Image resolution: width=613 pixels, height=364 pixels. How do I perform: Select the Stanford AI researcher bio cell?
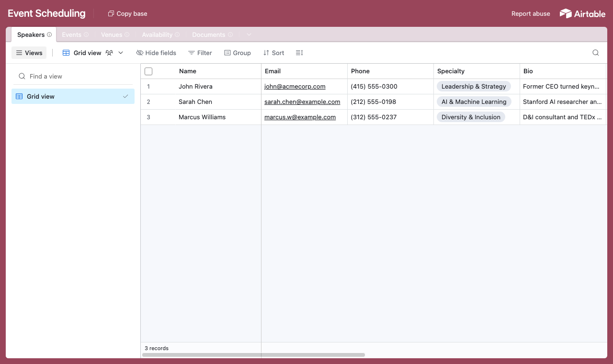563,102
